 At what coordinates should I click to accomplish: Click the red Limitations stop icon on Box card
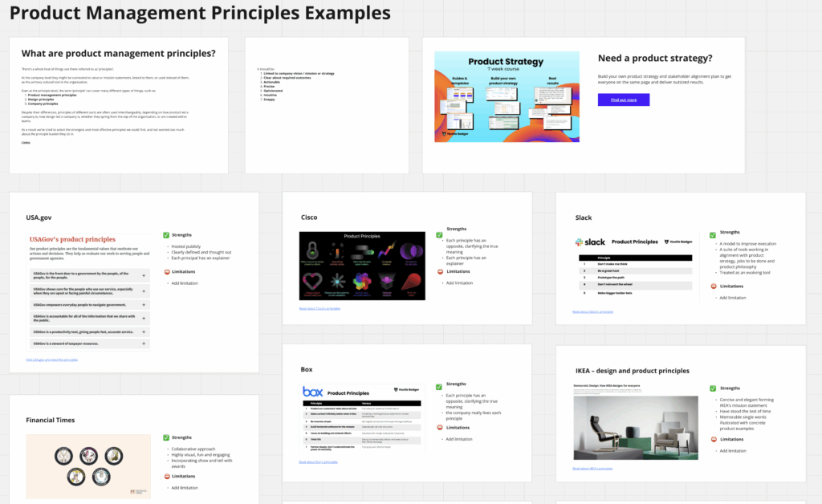pos(440,428)
